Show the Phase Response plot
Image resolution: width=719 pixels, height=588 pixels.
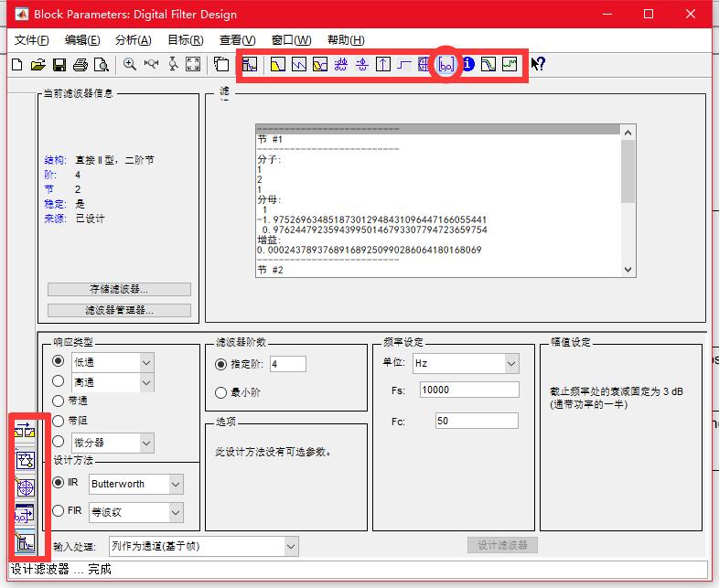(299, 64)
